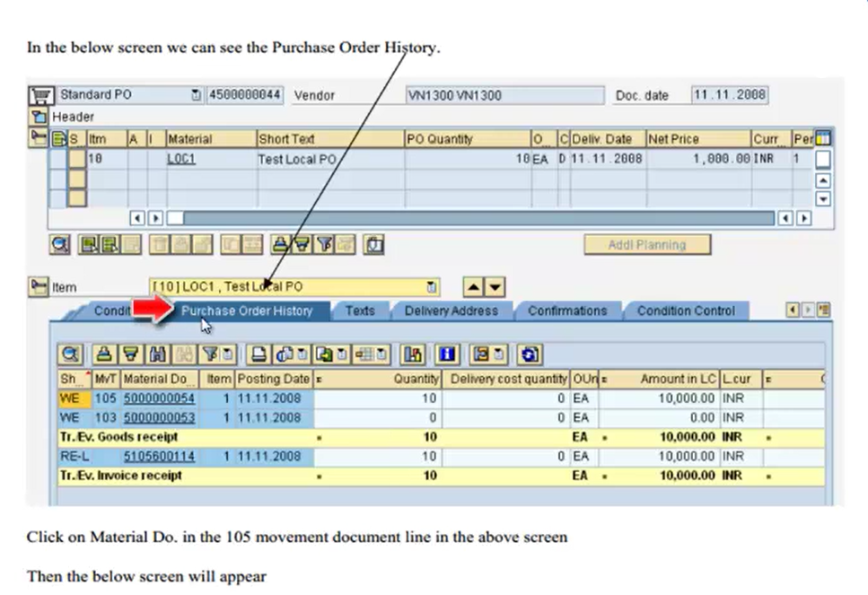This screenshot has height=595, width=868.
Task: Open the Texts tab
Action: (x=360, y=311)
